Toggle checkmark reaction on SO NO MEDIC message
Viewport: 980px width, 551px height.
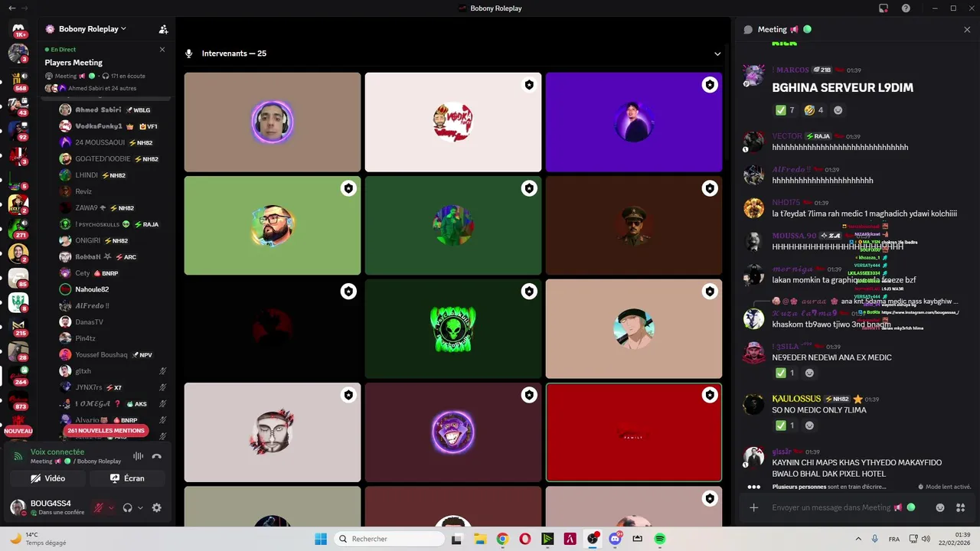coord(785,425)
